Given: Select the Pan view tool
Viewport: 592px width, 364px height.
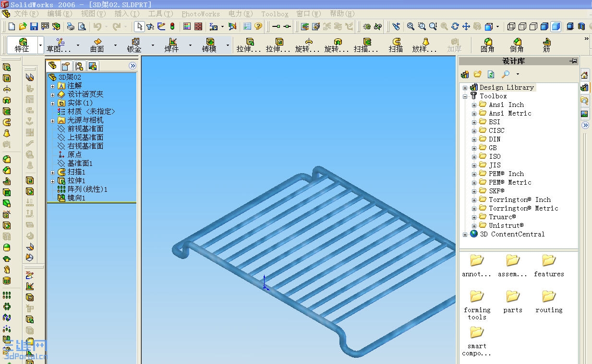Looking at the screenshot, I should (466, 26).
